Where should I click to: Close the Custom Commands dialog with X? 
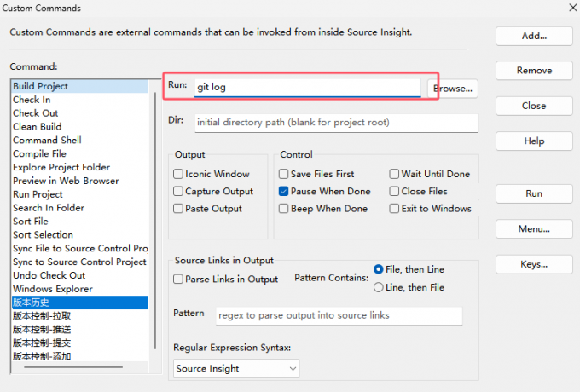[x=573, y=8]
